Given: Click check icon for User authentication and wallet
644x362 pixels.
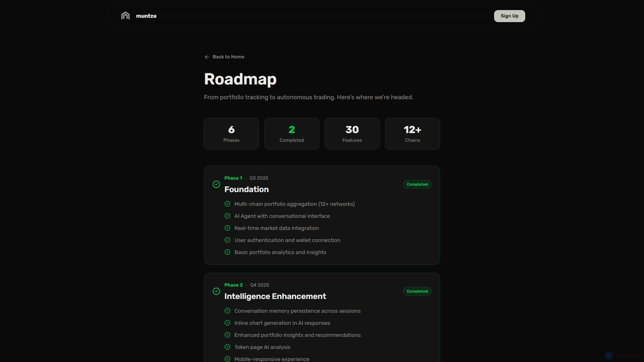Looking at the screenshot, I should click(x=227, y=240).
